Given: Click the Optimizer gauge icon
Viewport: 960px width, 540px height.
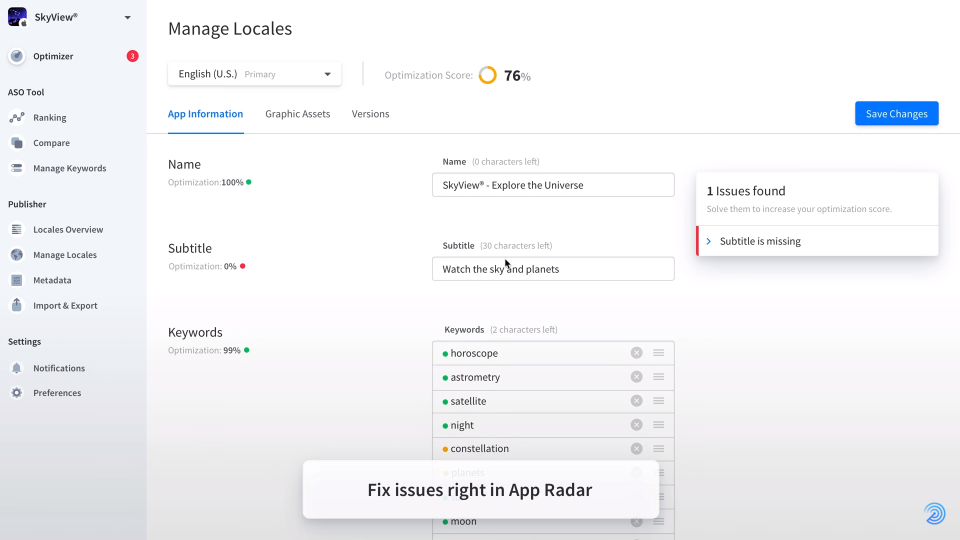Looking at the screenshot, I should point(17,56).
